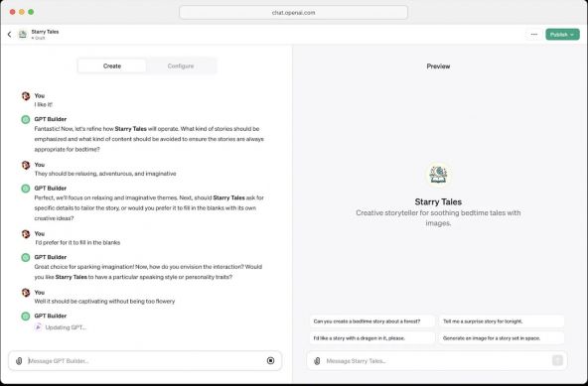Click 'I'd prefer for it to fill in the blanks'
Image resolution: width=588 pixels, height=386 pixels.
point(77,243)
